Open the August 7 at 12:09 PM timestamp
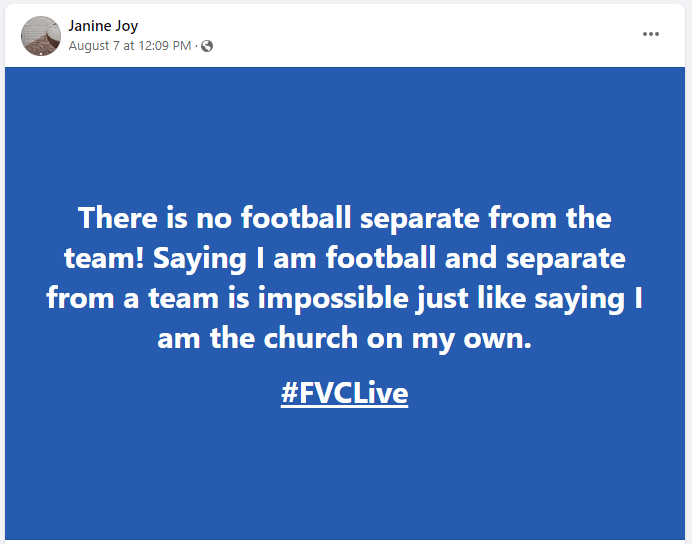 pyautogui.click(x=130, y=46)
